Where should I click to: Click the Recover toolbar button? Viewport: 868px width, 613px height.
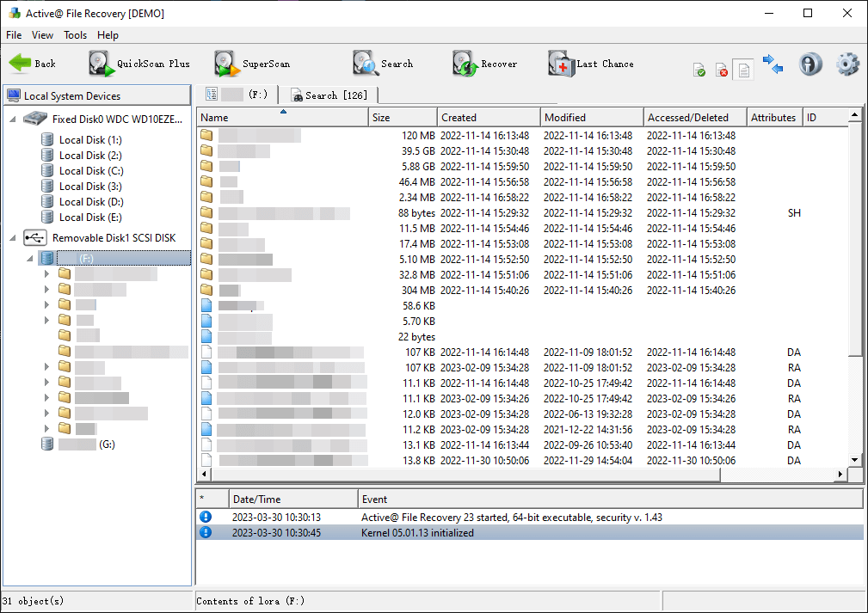[485, 64]
